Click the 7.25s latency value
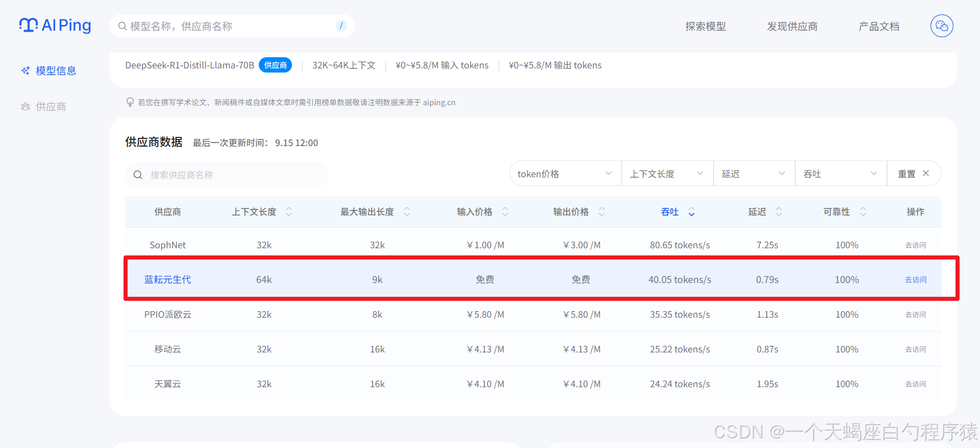 (767, 245)
